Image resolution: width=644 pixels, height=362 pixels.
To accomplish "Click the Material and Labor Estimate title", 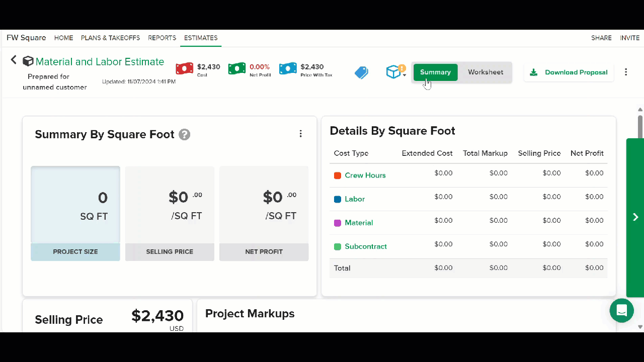I will pos(100,62).
